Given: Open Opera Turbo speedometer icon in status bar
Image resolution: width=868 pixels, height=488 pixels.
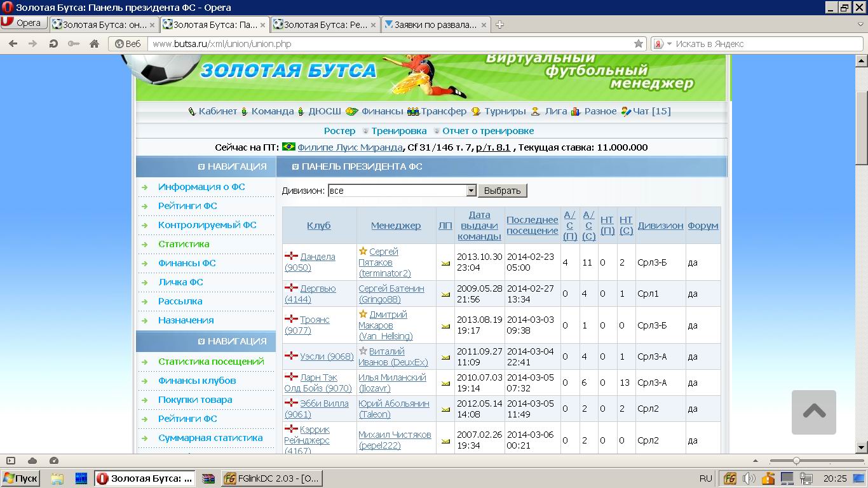Looking at the screenshot, I should point(54,461).
